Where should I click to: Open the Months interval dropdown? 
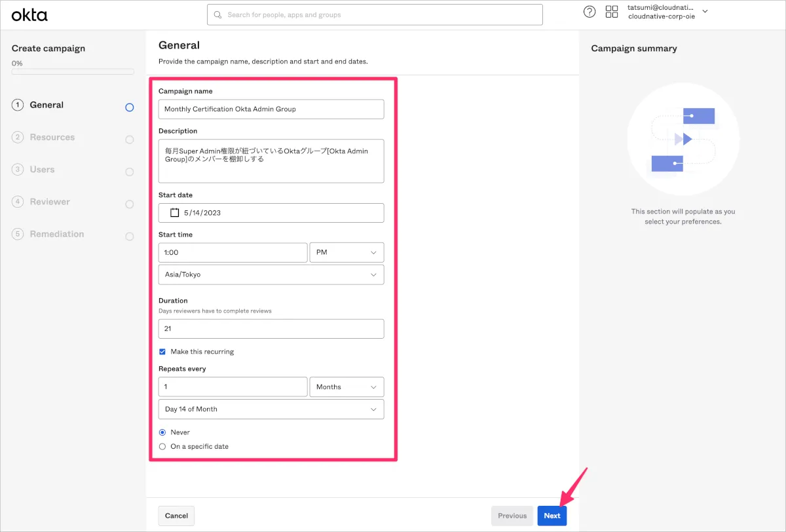(x=346, y=387)
